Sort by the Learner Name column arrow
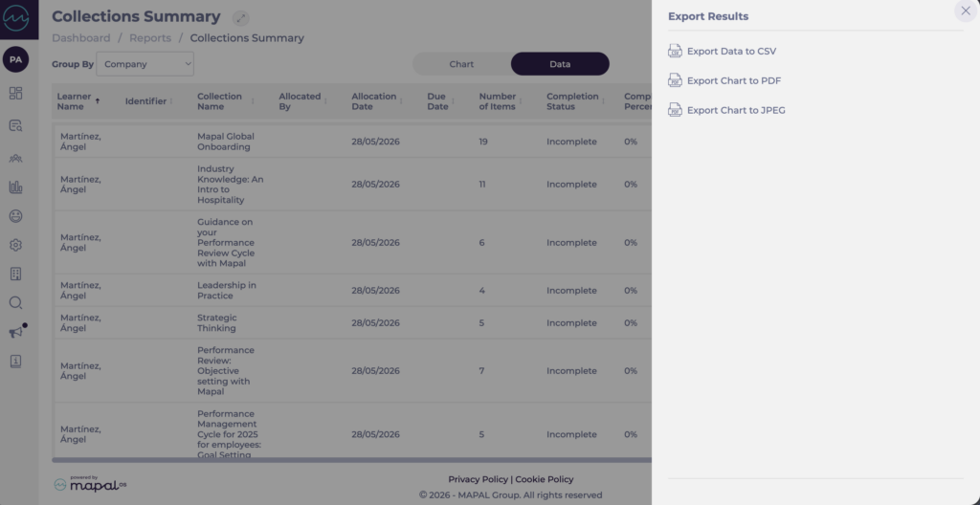Screen dimensions: 980x505 [98, 100]
